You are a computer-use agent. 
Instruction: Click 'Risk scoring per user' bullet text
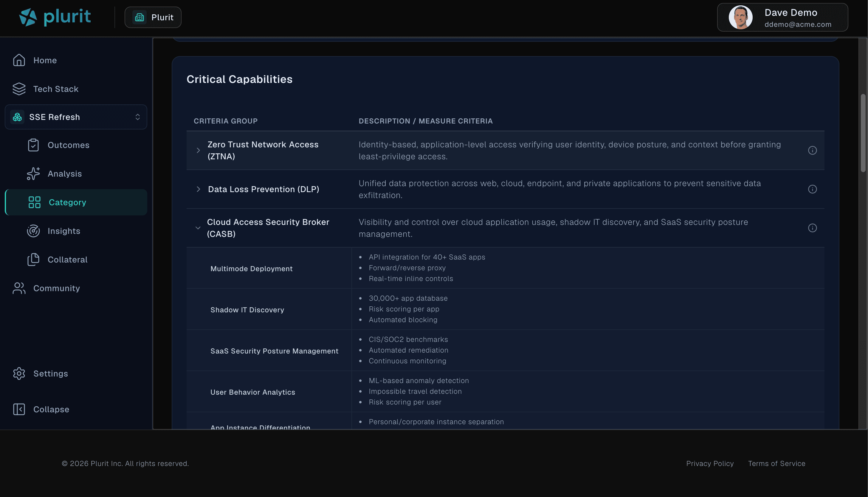pyautogui.click(x=405, y=402)
